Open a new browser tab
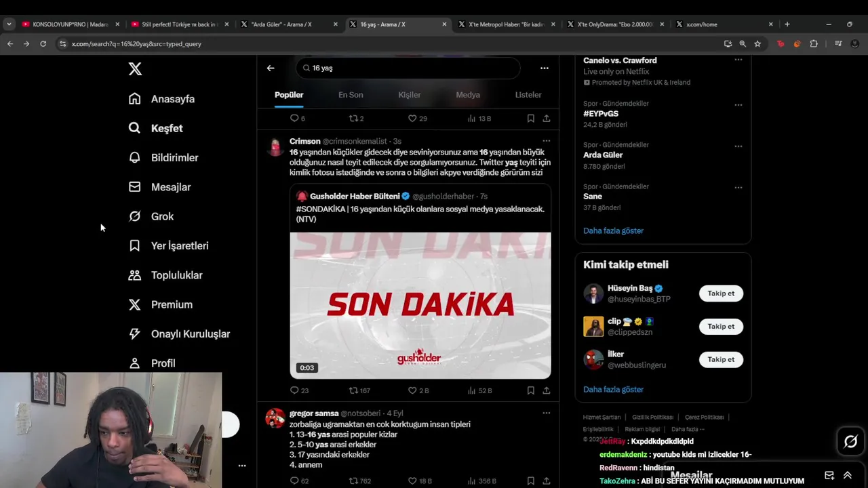 tap(787, 24)
